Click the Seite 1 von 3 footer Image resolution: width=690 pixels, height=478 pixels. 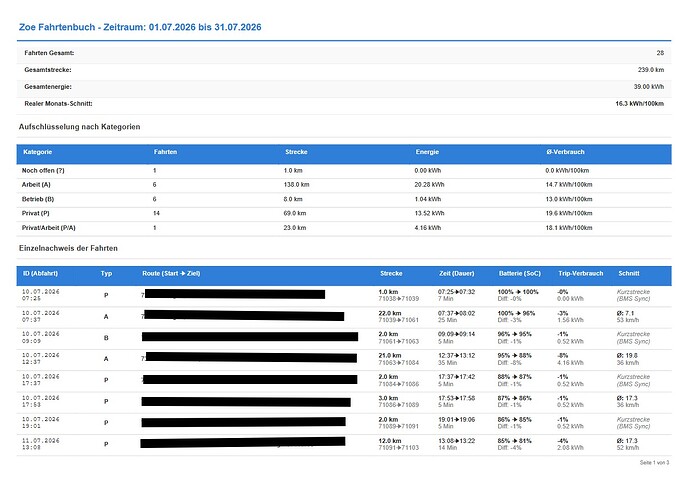(x=654, y=463)
